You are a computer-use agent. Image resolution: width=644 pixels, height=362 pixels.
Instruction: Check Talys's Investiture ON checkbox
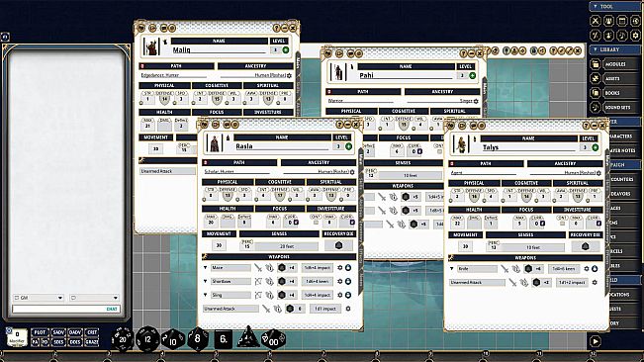[562, 224]
